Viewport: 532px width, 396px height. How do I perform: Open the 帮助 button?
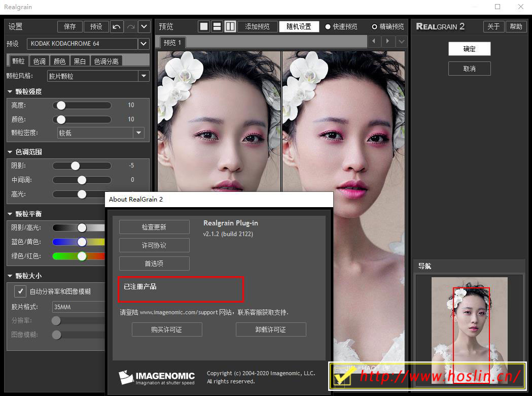(516, 26)
